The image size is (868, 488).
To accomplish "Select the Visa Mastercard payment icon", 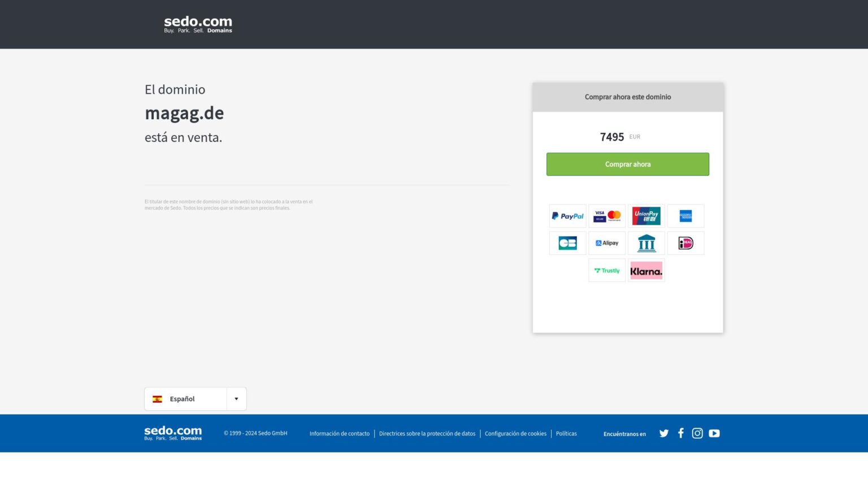I will [607, 216].
